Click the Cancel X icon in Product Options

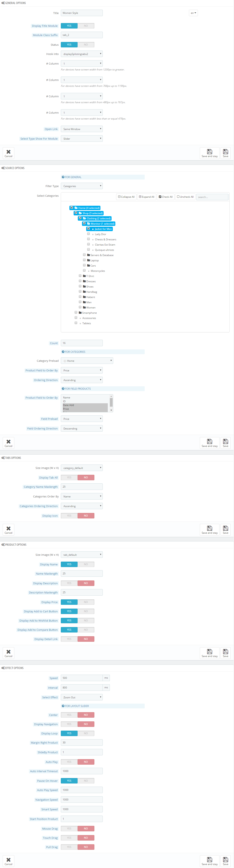tap(8, 652)
